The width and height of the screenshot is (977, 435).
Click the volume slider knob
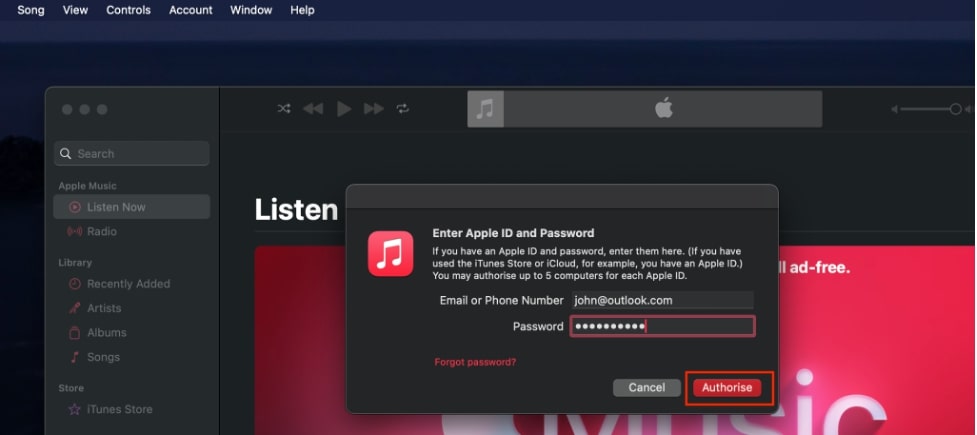point(955,109)
